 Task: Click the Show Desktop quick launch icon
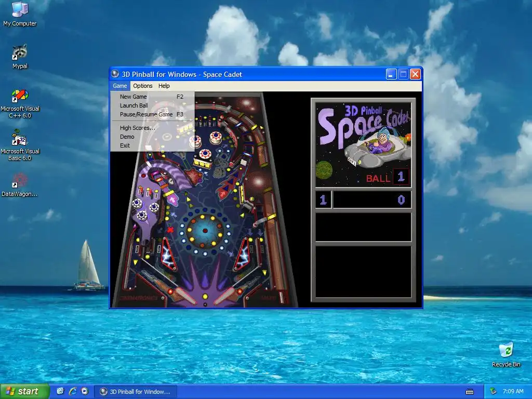pyautogui.click(x=60, y=391)
